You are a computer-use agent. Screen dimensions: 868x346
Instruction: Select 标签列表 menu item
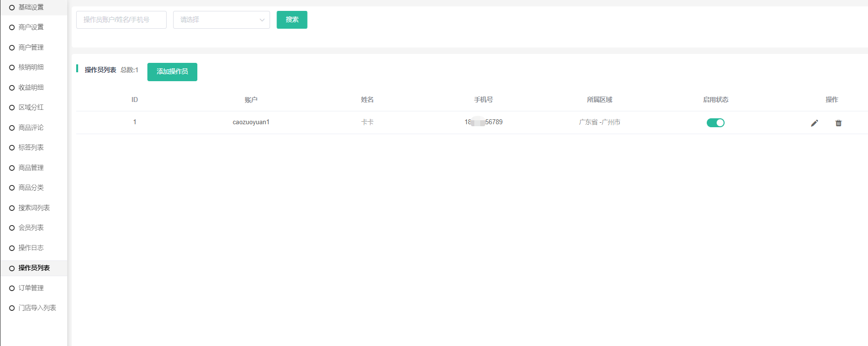[x=31, y=148]
